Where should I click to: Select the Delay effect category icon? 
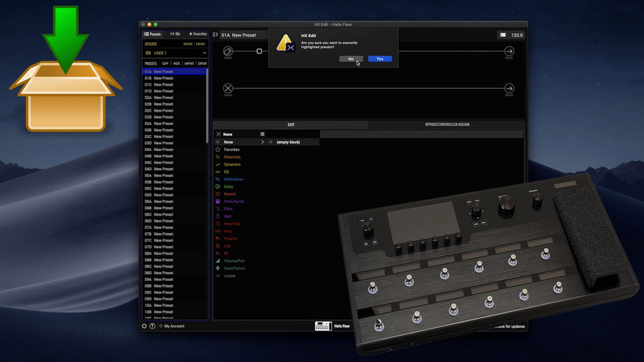(x=218, y=187)
